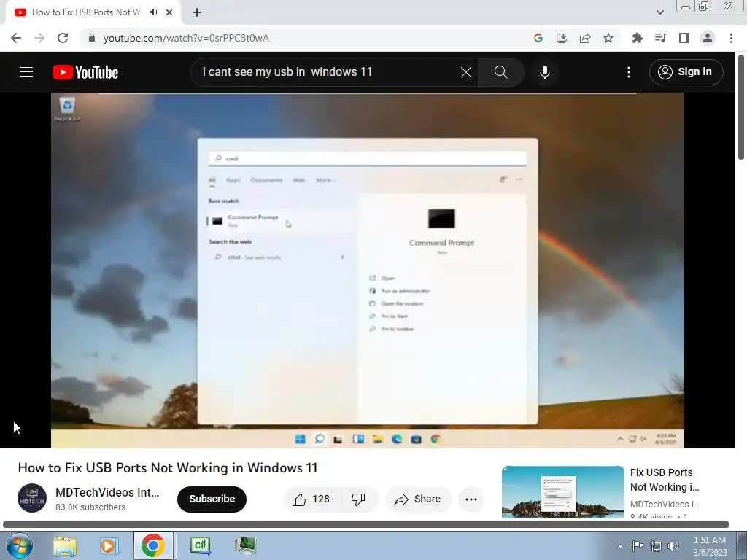Subscribe to MDTechVideos channel
The width and height of the screenshot is (747, 560).
[212, 499]
